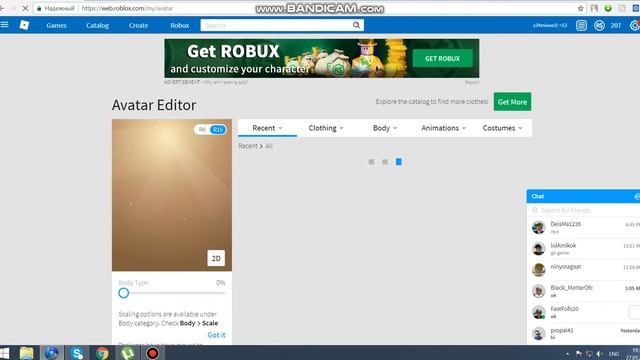640x360 pixels.
Task: Click the blue globe browser taskbar icon
Action: 51,353
